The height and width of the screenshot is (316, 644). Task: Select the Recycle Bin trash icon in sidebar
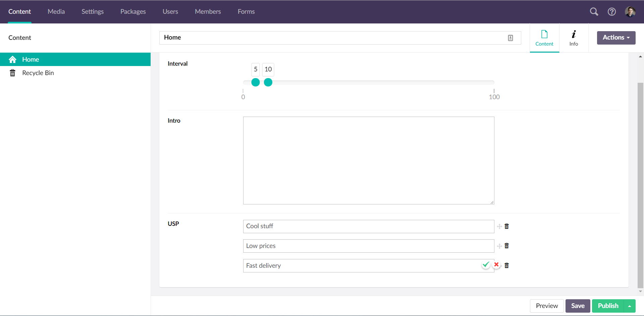12,73
